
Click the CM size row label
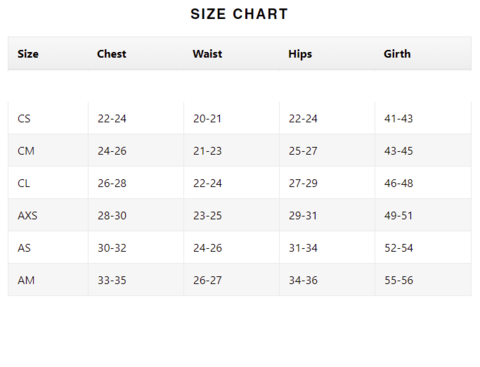point(26,151)
